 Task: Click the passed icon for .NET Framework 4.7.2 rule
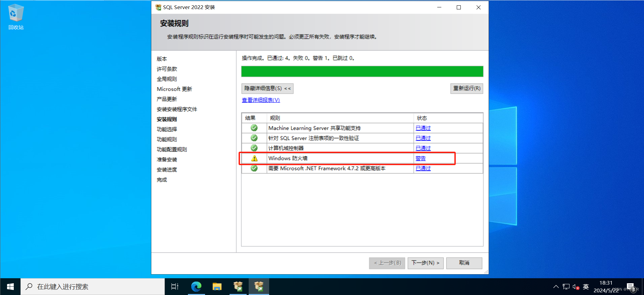pyautogui.click(x=254, y=168)
